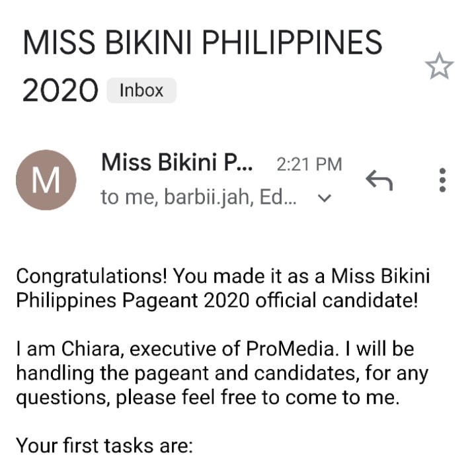Click the 2020 in the subject line

pos(60,90)
